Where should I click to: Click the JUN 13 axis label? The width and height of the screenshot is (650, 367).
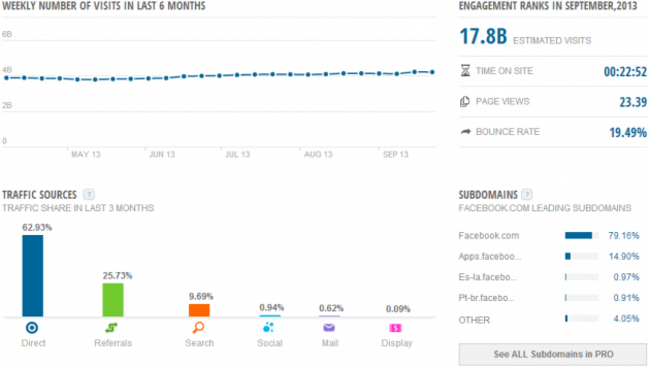162,154
